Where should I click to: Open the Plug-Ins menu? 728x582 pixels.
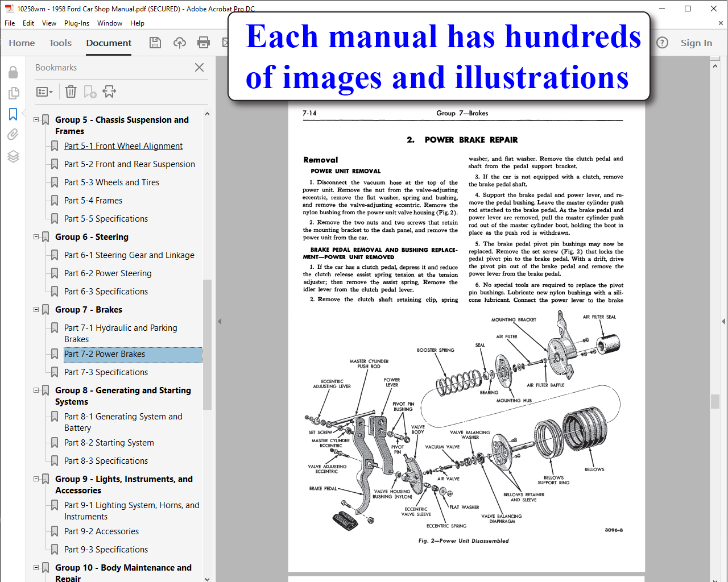point(77,23)
